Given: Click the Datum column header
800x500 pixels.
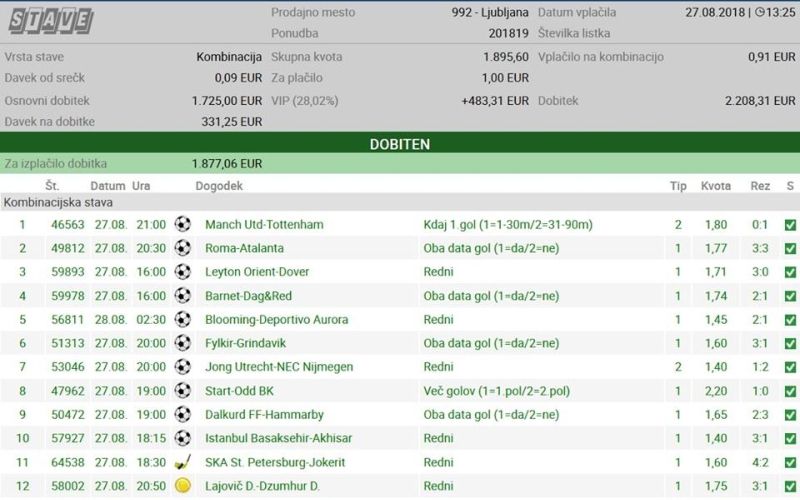Looking at the screenshot, I should [108, 186].
